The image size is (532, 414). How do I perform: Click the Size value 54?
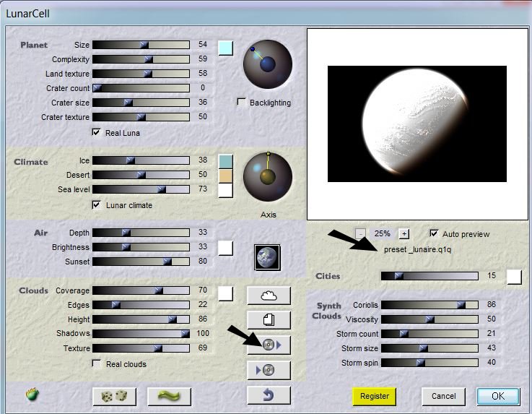[x=203, y=44]
